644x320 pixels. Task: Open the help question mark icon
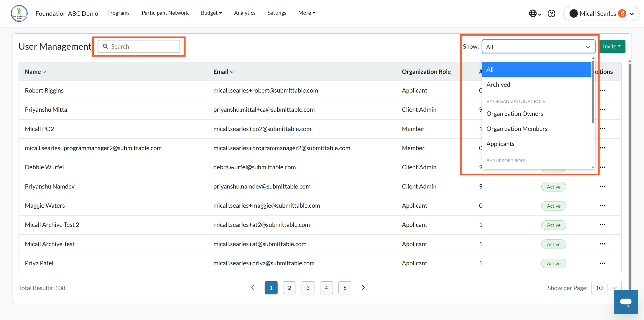point(551,14)
